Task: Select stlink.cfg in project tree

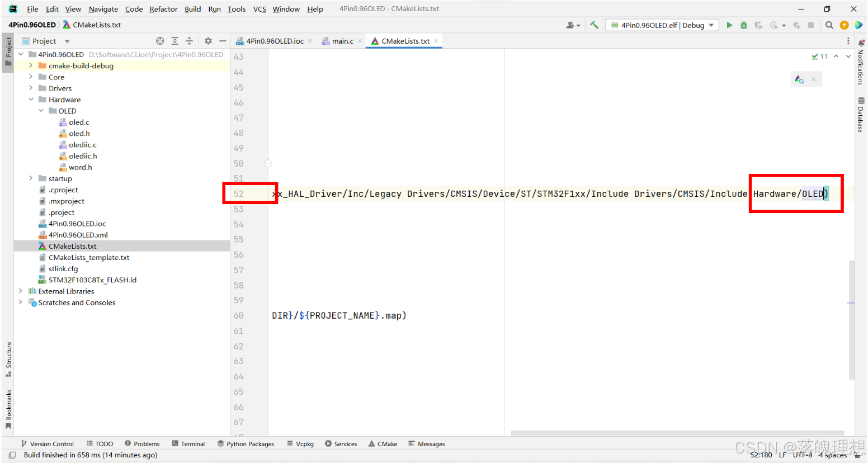Action: point(63,268)
